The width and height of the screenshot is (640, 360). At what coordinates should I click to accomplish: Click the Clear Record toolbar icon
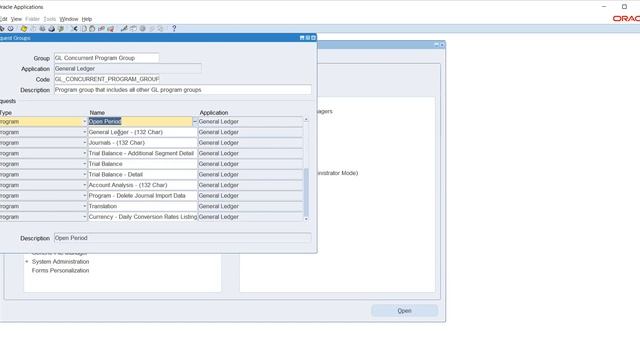tap(101, 29)
